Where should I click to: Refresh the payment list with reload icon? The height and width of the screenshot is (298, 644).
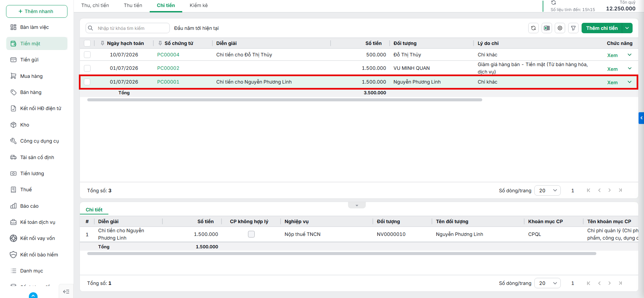pos(533,28)
